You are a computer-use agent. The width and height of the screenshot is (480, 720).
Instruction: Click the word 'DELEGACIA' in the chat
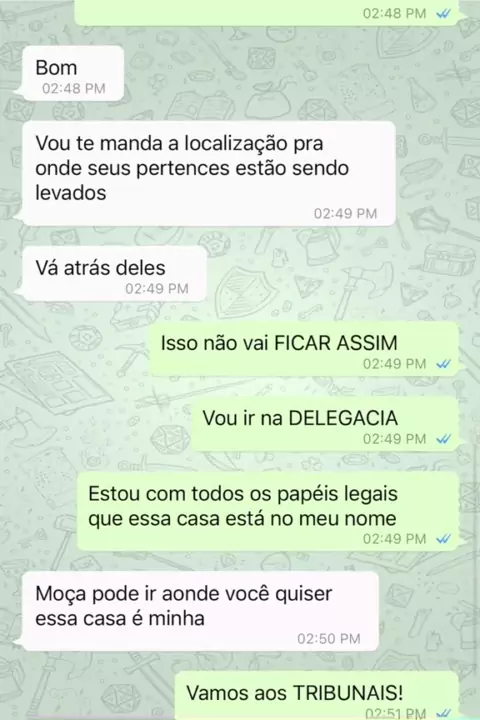click(343, 418)
